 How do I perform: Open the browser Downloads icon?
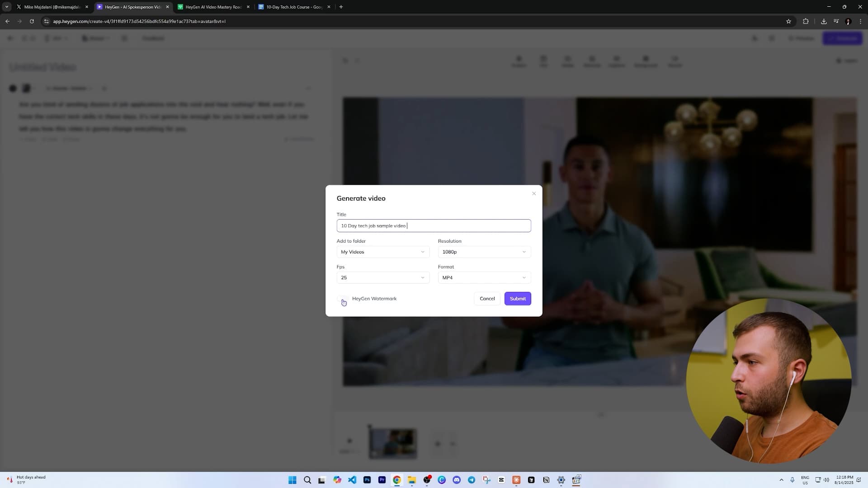(x=824, y=21)
